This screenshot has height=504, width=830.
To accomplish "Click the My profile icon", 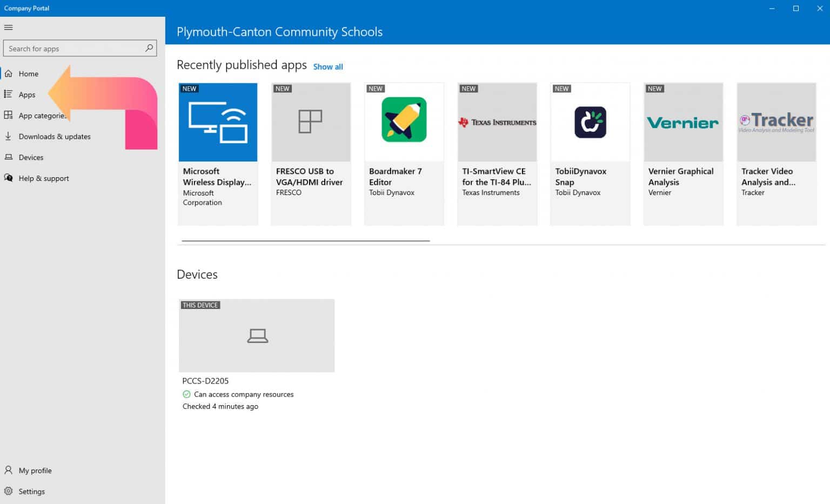I will 9,470.
